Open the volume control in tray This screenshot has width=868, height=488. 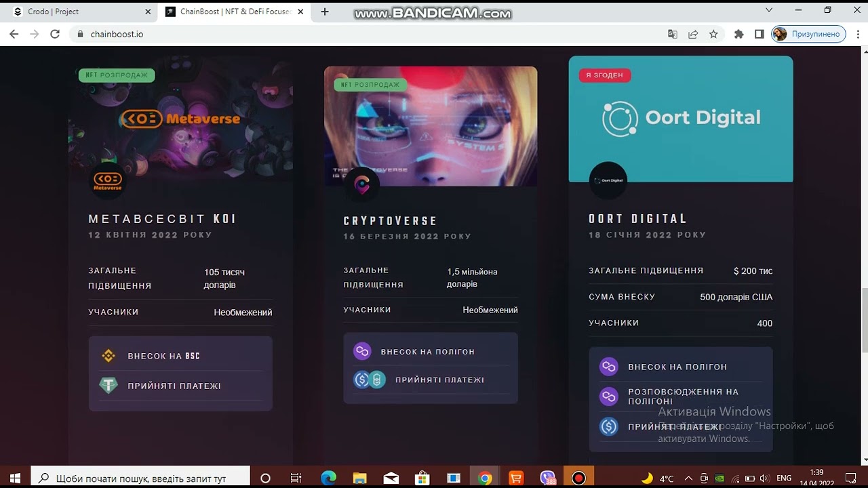766,478
